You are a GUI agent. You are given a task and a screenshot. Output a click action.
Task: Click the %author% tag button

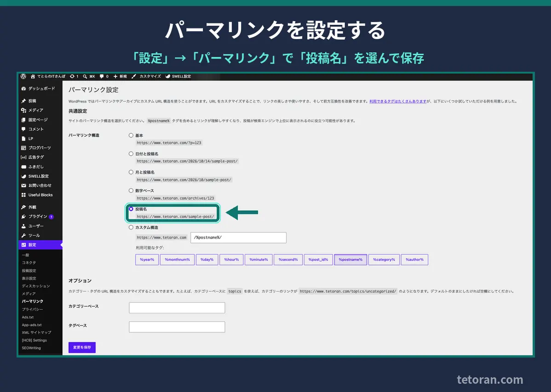415,259
